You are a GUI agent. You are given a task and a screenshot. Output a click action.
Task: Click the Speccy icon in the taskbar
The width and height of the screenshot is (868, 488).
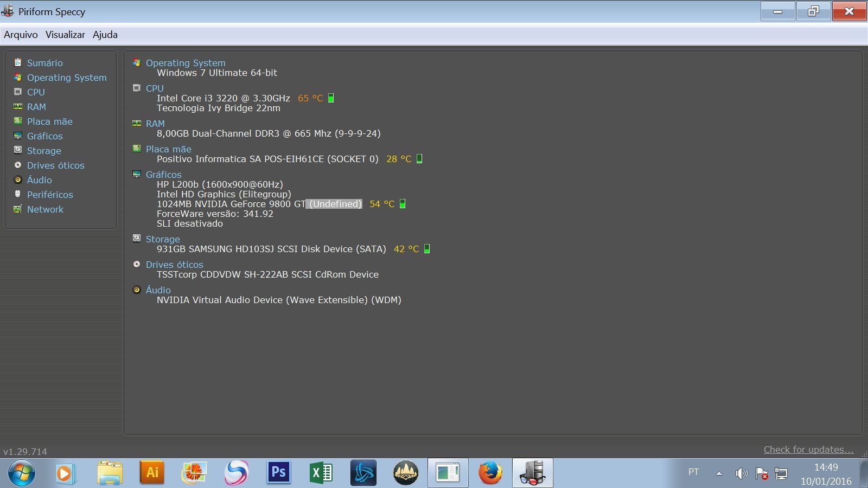click(x=532, y=473)
